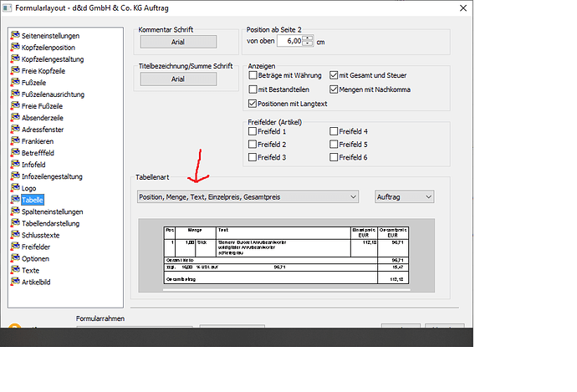Click the icon beside Betrefffeld
The width and height of the screenshot is (577, 392).
point(15,153)
